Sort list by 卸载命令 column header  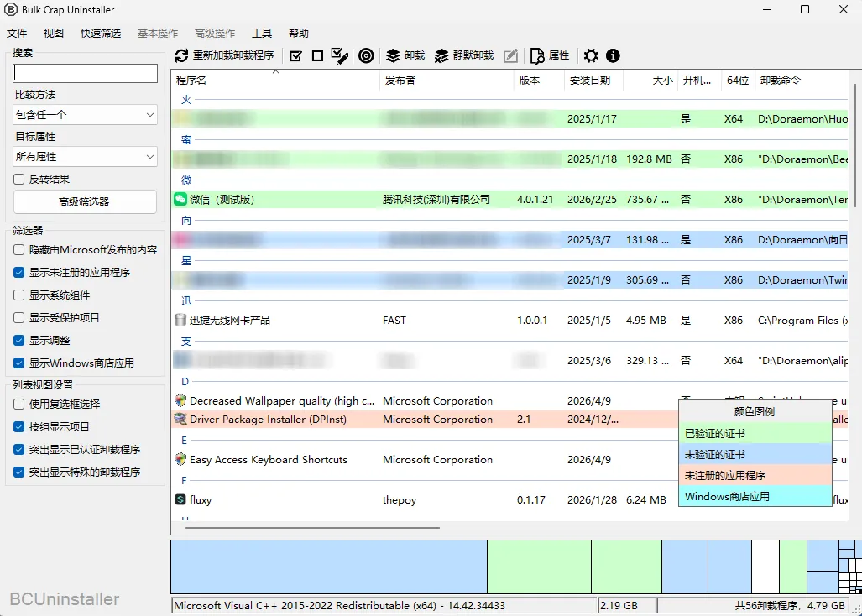point(802,81)
